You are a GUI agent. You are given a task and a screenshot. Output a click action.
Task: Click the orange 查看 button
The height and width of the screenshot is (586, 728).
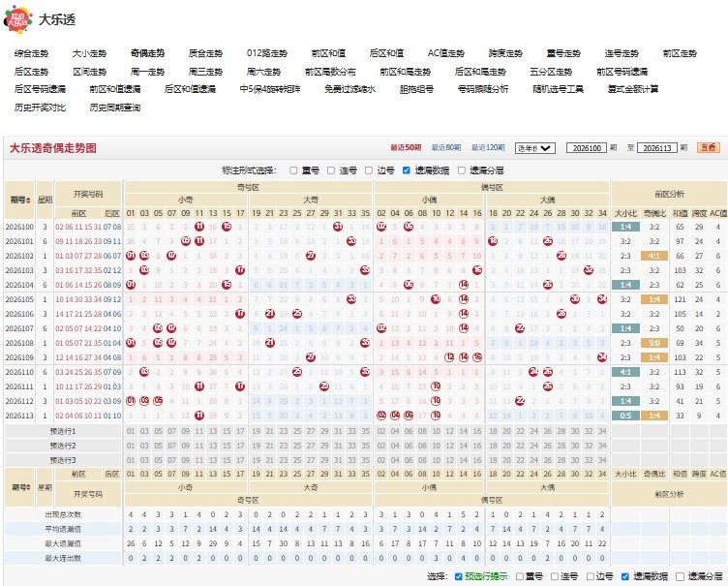point(708,148)
